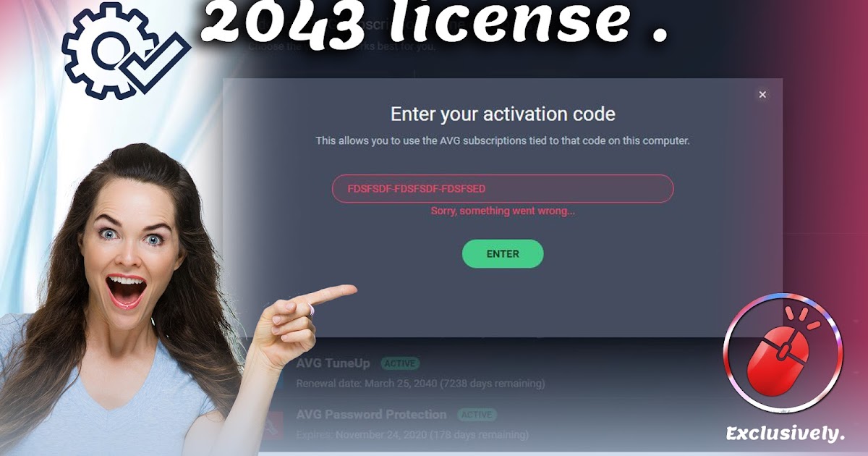This screenshot has height=456, width=868.
Task: Select the AVG TuneUp subscription entry
Action: (420, 372)
